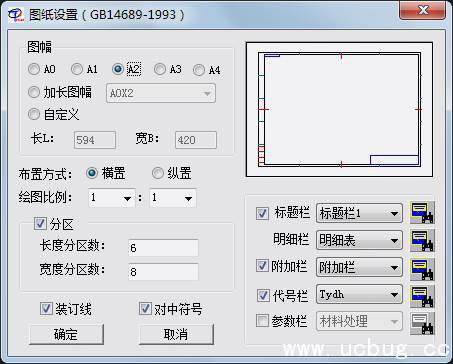Click the drawing sheet preview
This screenshot has width=453, height=364.
click(339, 109)
